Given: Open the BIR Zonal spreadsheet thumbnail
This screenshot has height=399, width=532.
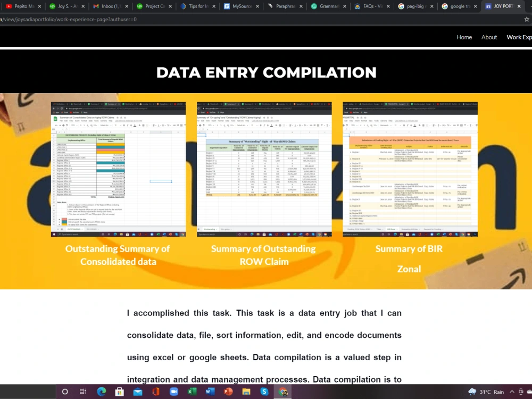Looking at the screenshot, I should 410,169.
